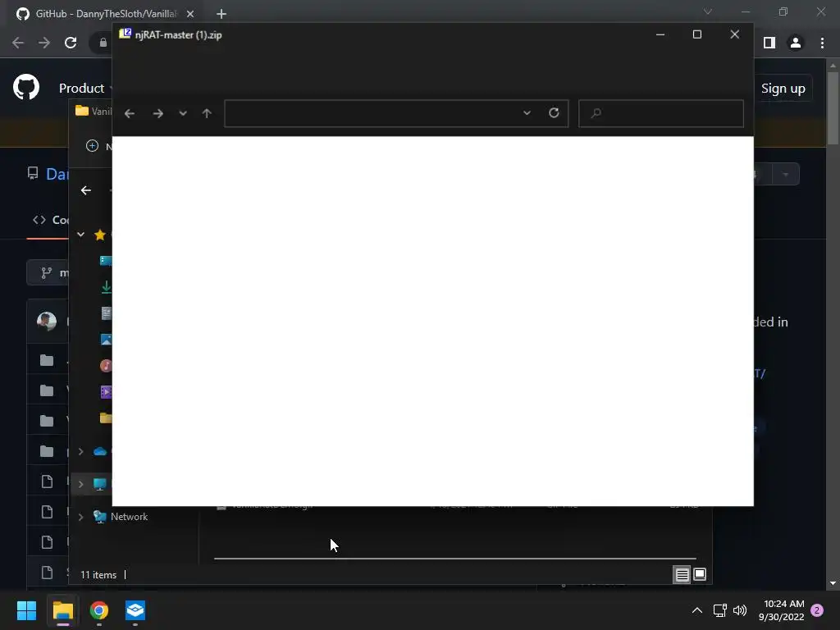Click the search box in zip window

[661, 113]
